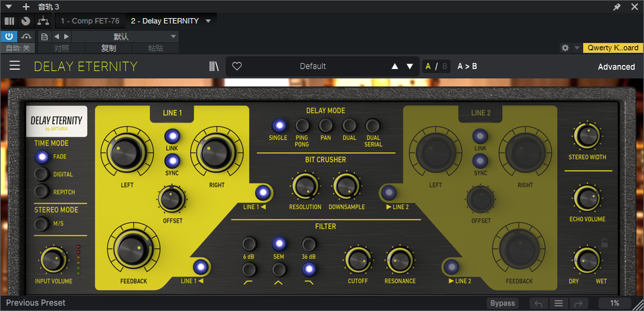
Task: Toggle bit crusher LINE 1 routing
Action: (x=263, y=192)
